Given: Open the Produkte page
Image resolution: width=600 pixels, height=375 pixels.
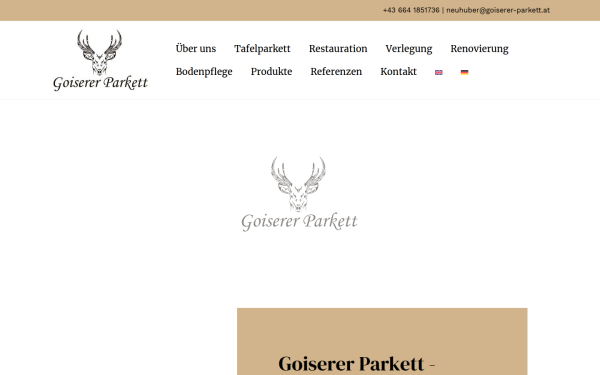Looking at the screenshot, I should click(x=271, y=72).
